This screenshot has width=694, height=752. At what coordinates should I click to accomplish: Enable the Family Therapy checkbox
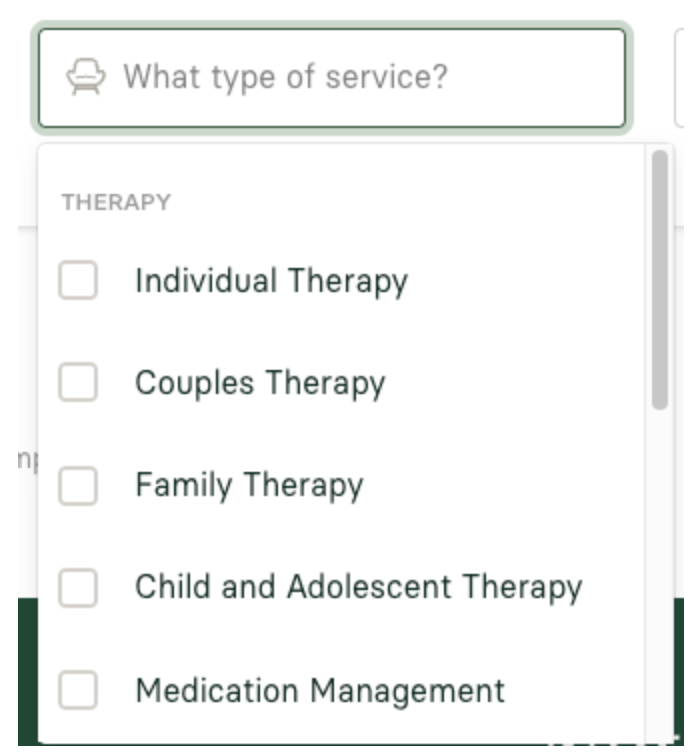point(78,485)
